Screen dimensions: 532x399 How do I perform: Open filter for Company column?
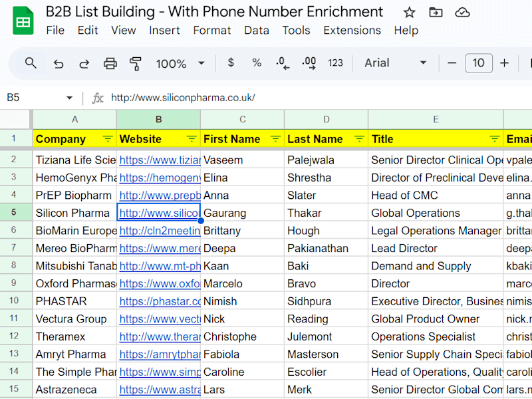pyautogui.click(x=108, y=138)
